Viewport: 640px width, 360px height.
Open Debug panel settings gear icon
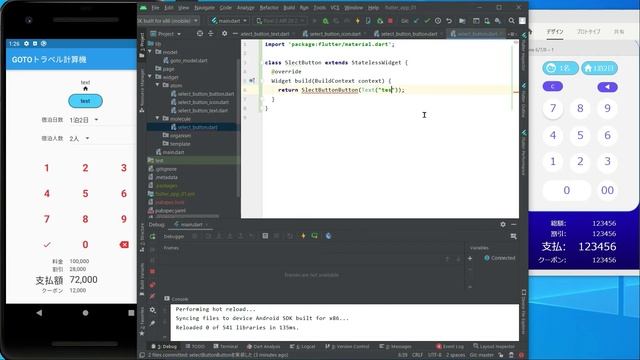(503, 224)
